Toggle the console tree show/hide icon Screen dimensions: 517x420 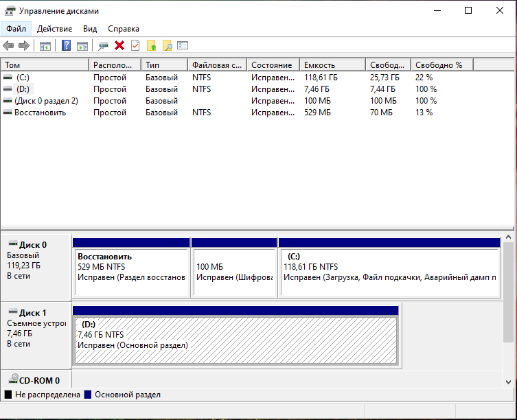45,46
